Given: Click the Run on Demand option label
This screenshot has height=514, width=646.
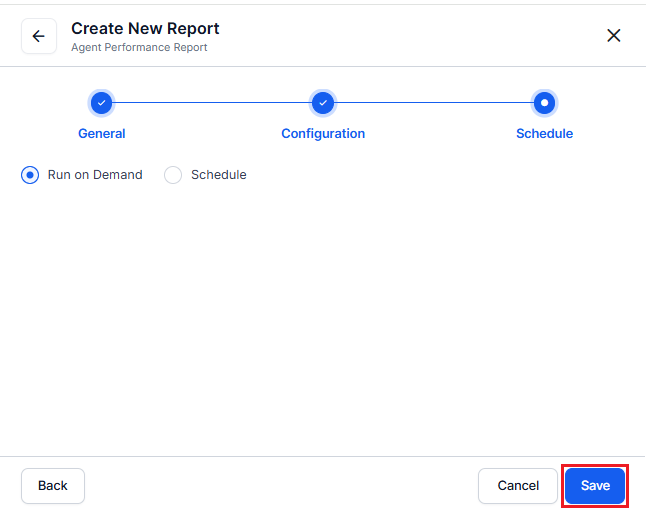Looking at the screenshot, I should [95, 175].
